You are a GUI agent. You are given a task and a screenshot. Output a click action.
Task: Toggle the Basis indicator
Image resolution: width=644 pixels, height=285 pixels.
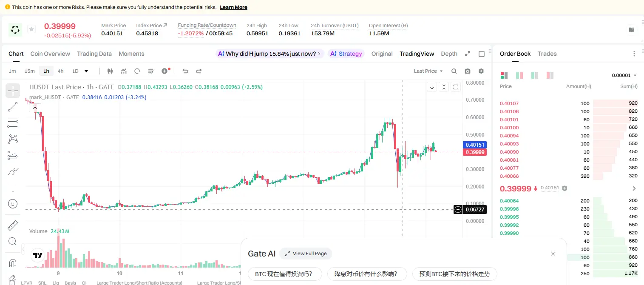(x=71, y=282)
